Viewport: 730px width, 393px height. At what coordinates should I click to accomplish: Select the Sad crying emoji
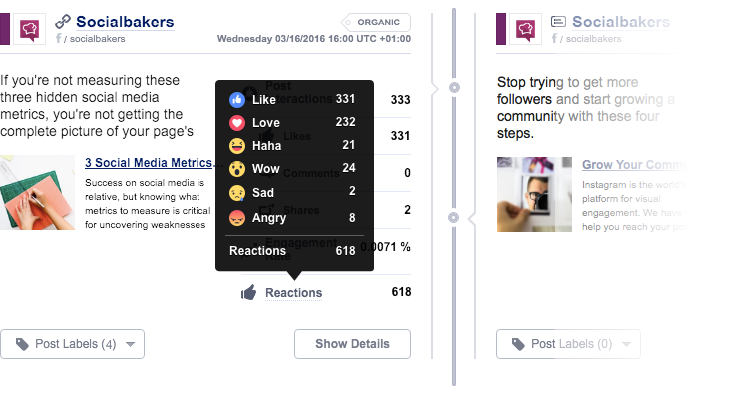click(237, 192)
